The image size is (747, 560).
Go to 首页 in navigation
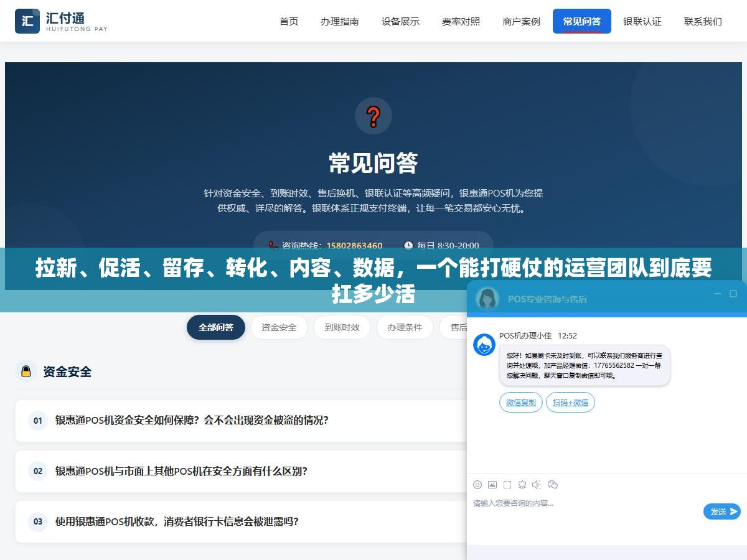289,21
